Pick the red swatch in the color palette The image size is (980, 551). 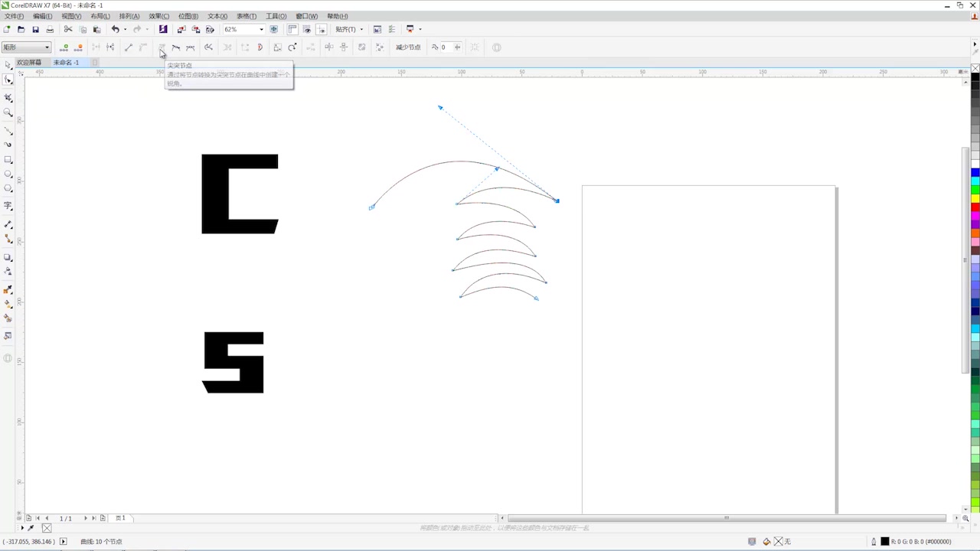pos(975,207)
